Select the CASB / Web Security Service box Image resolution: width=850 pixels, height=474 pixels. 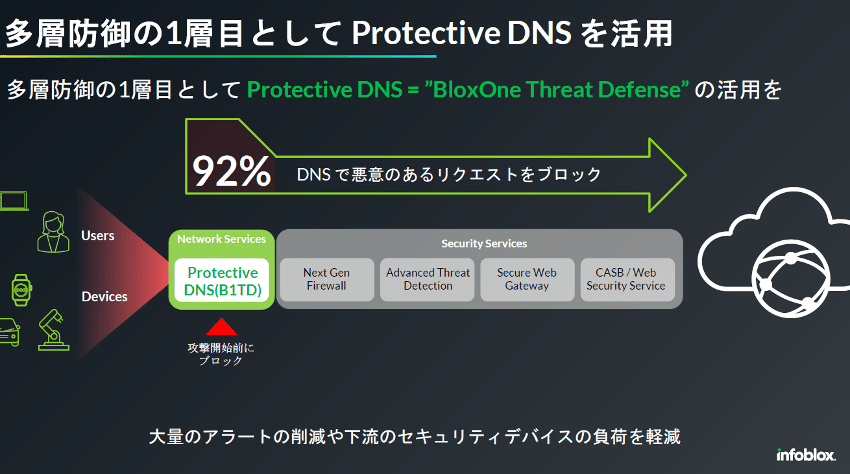[629, 279]
